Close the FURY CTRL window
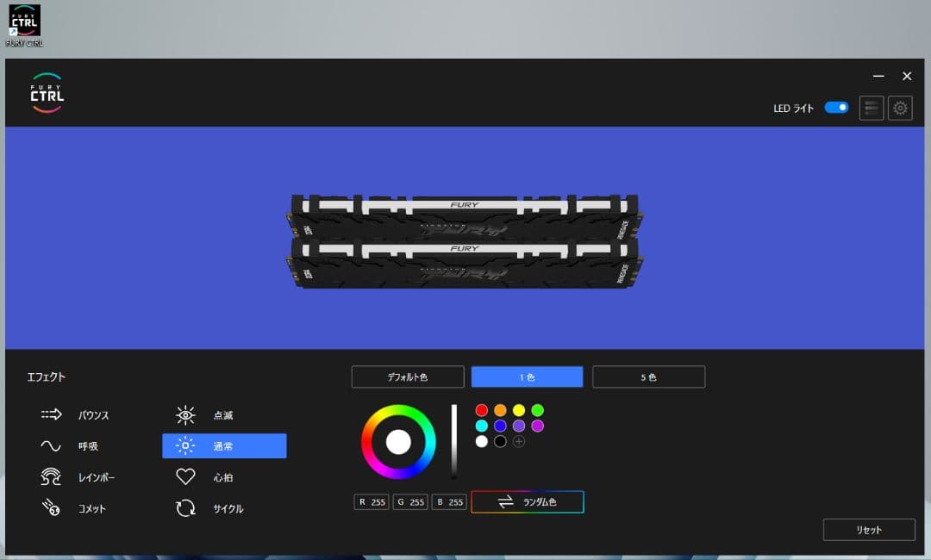This screenshot has height=560, width=931. pos(907,76)
